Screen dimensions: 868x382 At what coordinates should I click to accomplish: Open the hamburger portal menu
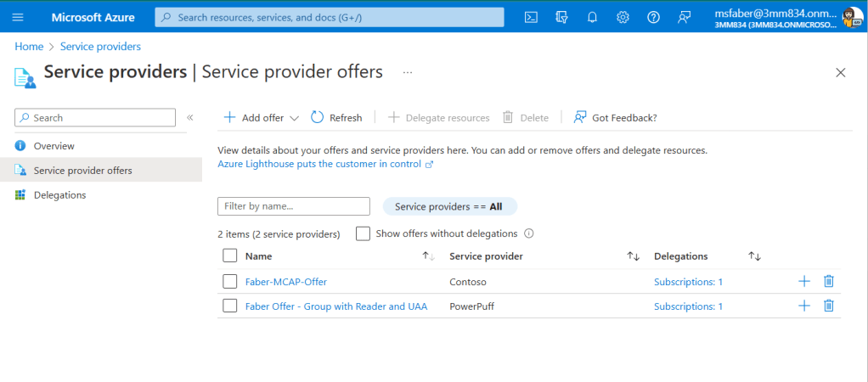[x=18, y=17]
